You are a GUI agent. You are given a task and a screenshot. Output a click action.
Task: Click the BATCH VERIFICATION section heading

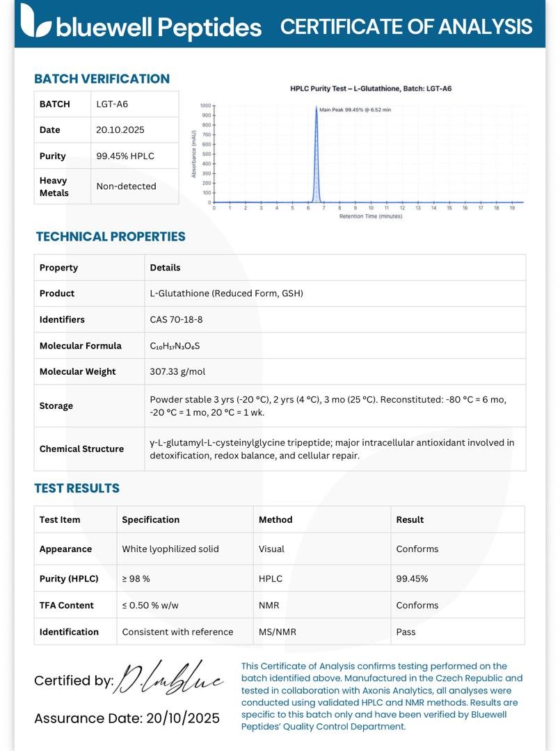(x=102, y=79)
